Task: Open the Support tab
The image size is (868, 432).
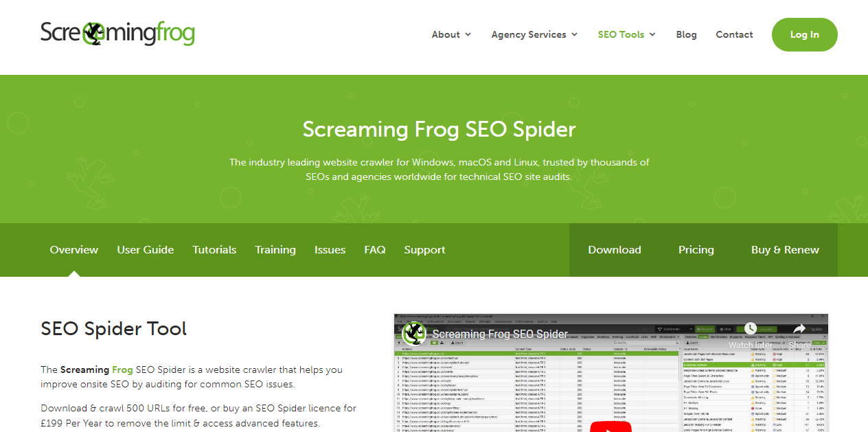Action: (424, 250)
